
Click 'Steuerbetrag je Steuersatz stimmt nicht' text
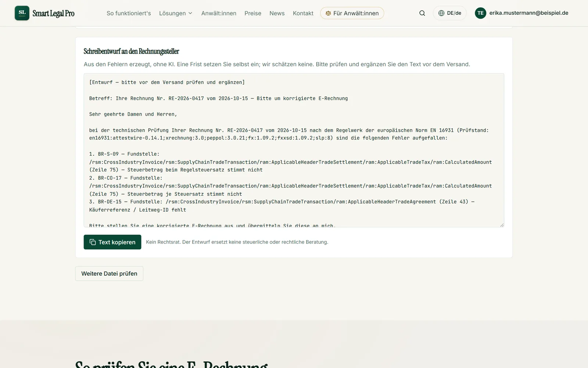click(184, 194)
